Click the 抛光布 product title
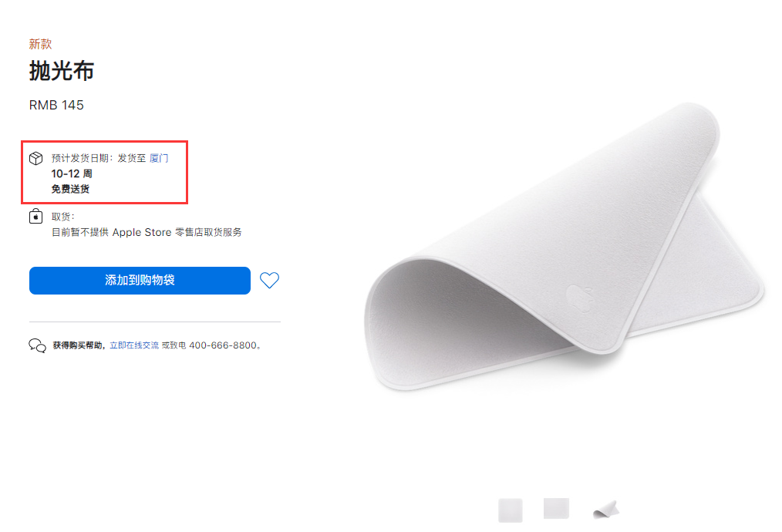The width and height of the screenshot is (782, 532). [x=62, y=70]
